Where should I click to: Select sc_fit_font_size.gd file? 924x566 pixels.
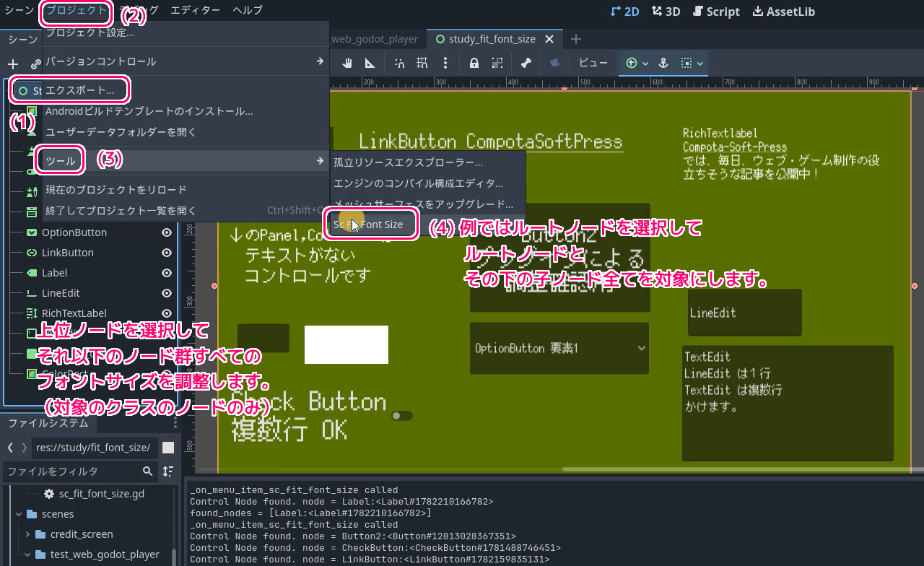click(101, 494)
